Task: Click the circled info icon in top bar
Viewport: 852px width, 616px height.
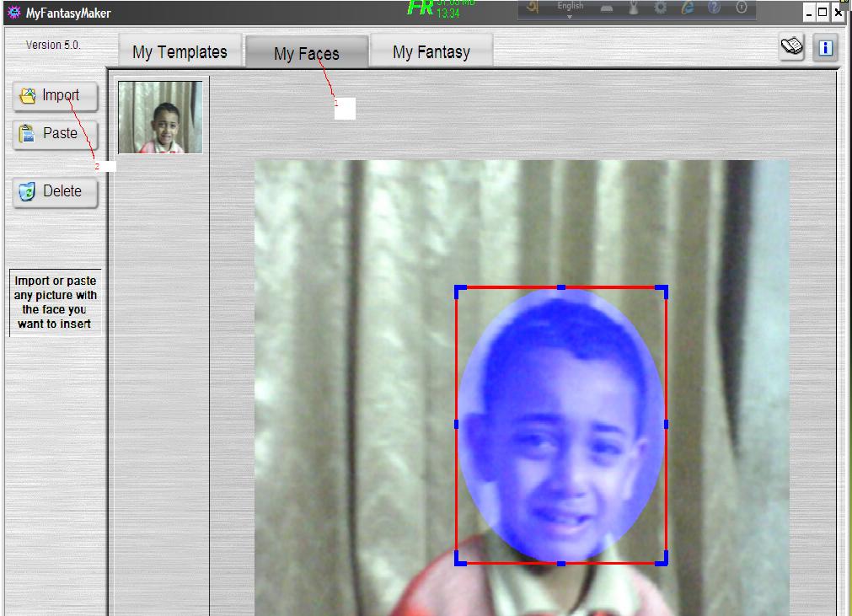Action: coord(742,7)
